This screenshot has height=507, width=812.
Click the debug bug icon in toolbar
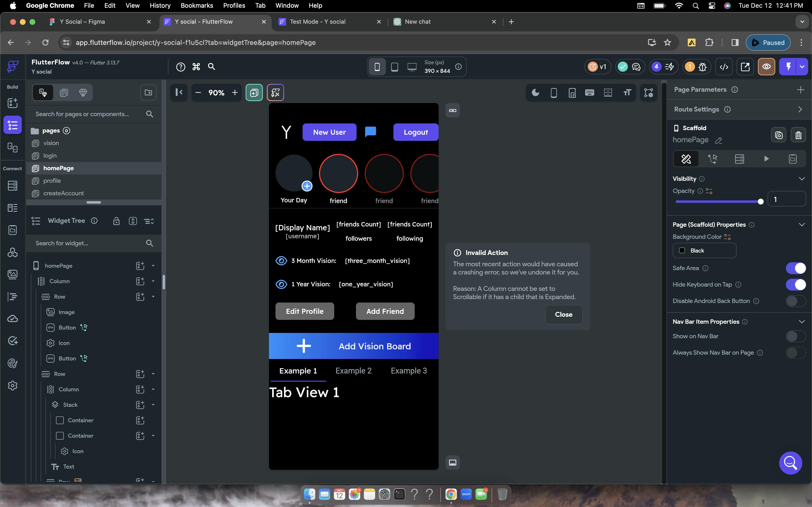click(x=702, y=67)
